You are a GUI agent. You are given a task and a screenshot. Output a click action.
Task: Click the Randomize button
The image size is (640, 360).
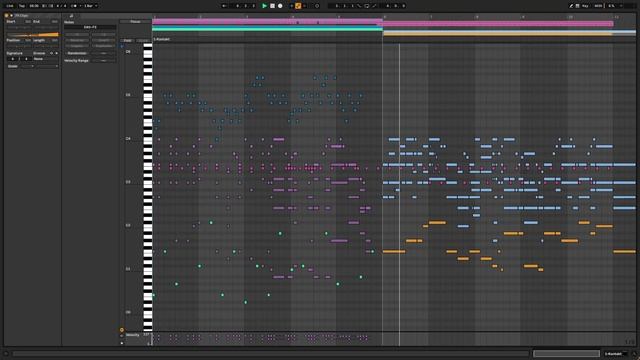coord(77,53)
